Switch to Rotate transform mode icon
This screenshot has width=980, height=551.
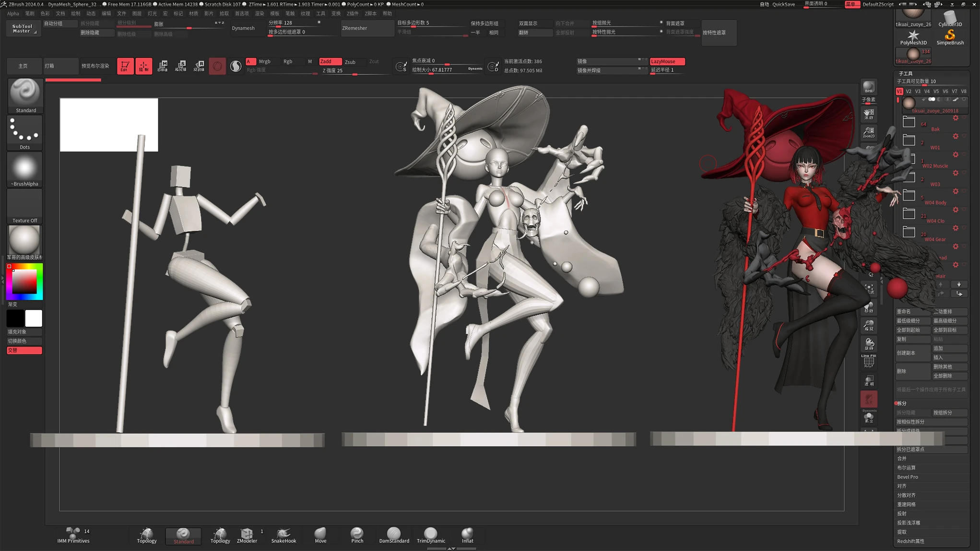[x=199, y=66]
